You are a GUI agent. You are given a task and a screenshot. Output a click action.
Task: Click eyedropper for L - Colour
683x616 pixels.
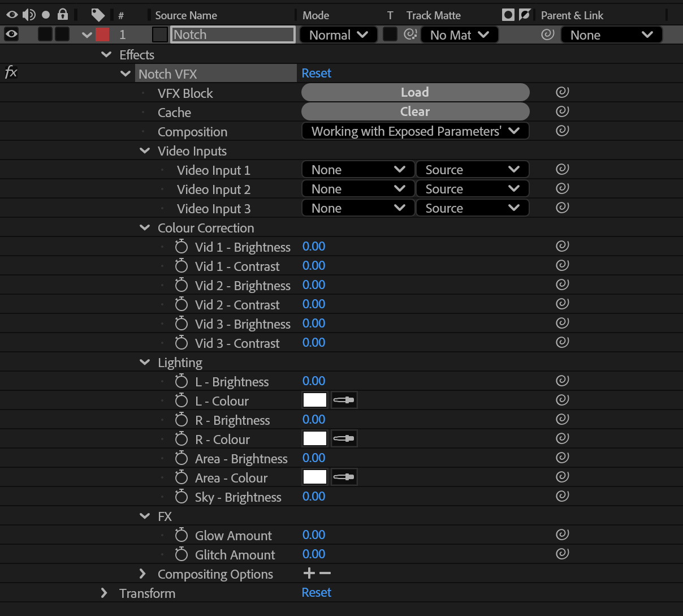[x=344, y=400]
